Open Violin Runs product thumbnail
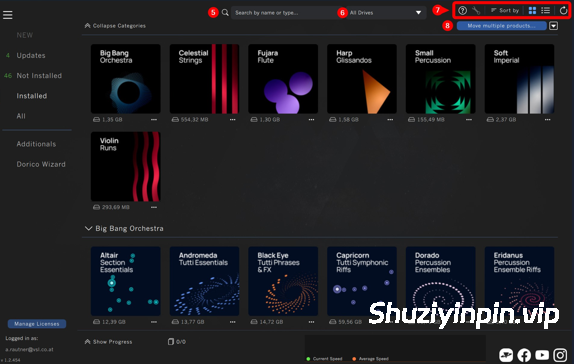 (126, 167)
